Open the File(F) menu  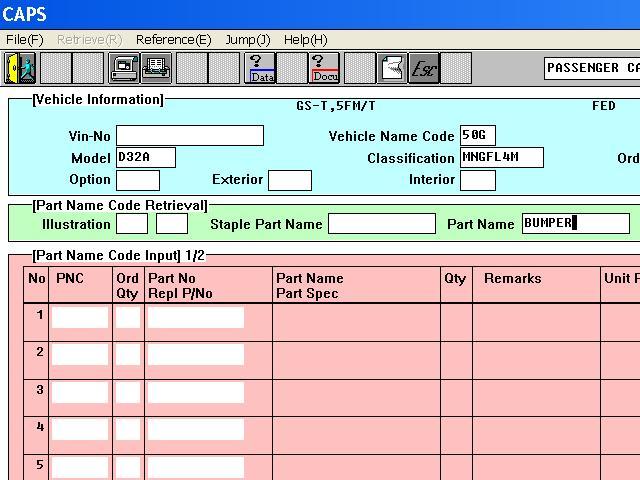click(x=24, y=40)
